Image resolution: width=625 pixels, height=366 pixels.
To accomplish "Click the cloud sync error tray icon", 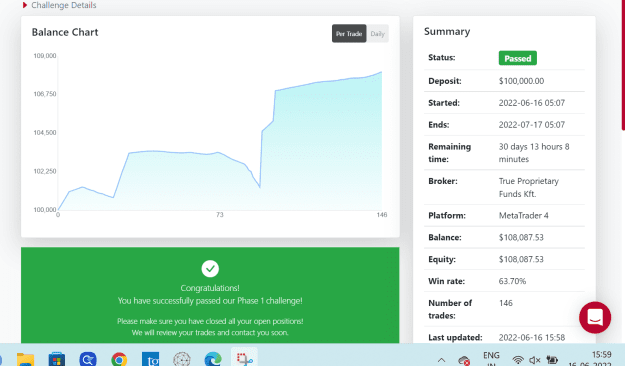I will pos(464,360).
